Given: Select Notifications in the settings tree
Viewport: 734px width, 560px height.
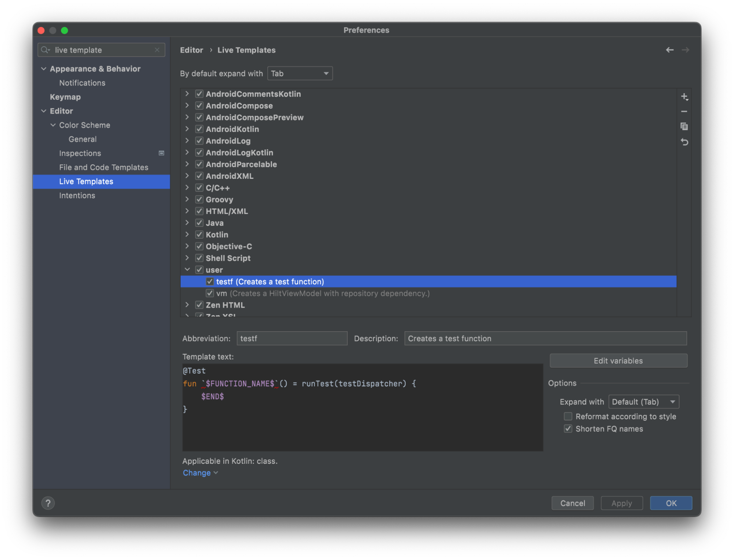Looking at the screenshot, I should 82,83.
